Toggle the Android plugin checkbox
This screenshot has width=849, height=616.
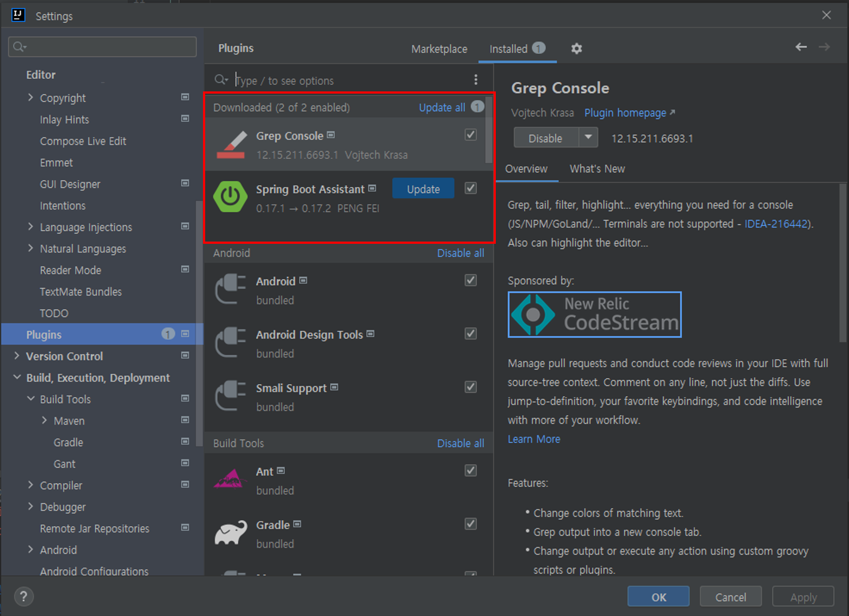(x=471, y=280)
